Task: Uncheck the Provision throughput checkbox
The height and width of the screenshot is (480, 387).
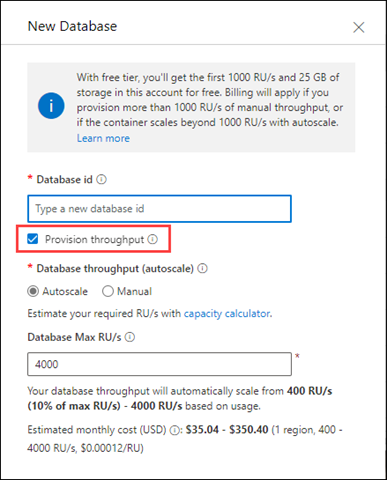Action: point(33,239)
